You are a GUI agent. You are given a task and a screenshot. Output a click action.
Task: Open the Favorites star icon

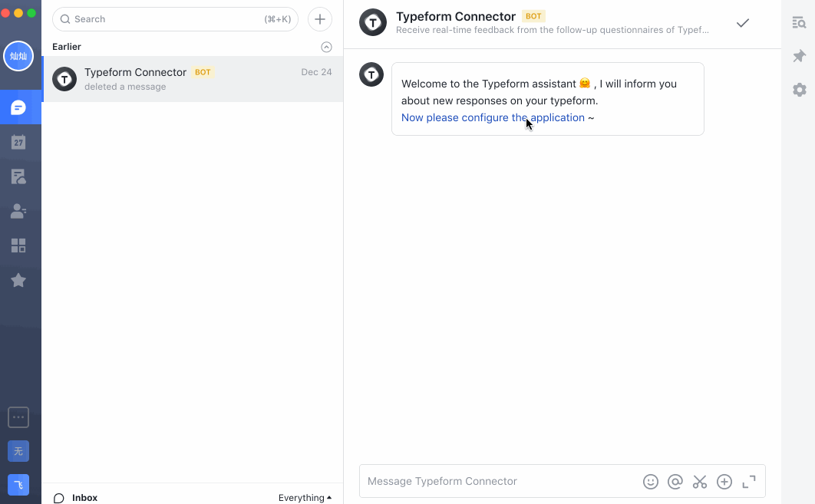coord(18,280)
